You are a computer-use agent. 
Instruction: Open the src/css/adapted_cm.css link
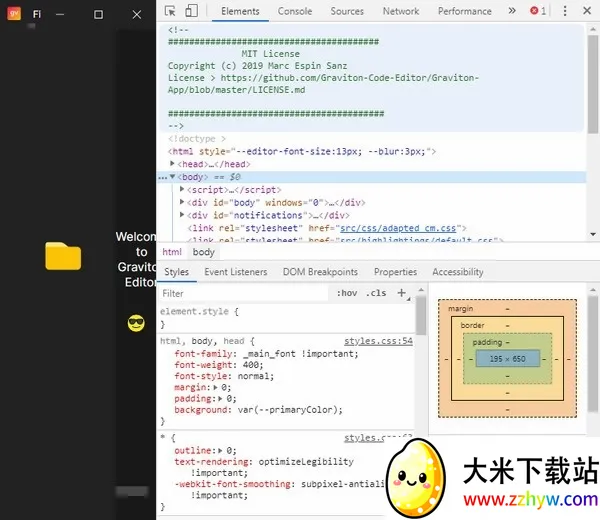click(398, 228)
